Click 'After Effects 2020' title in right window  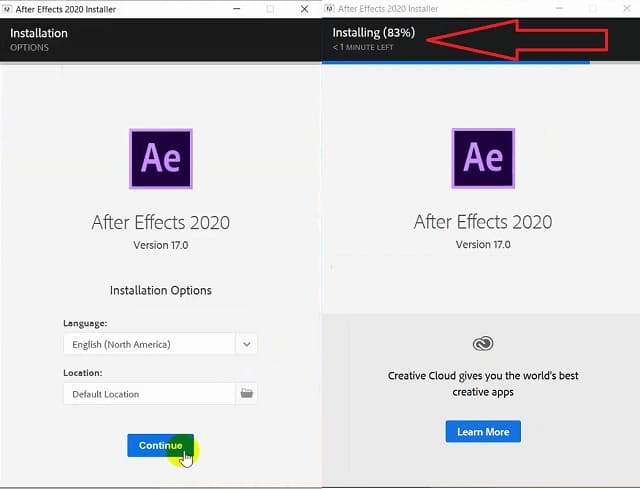(483, 222)
